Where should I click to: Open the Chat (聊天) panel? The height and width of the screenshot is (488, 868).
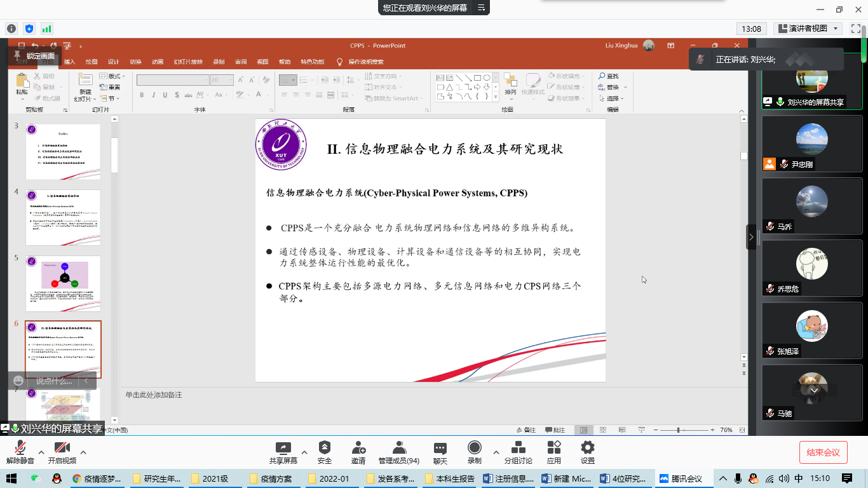[440, 452]
